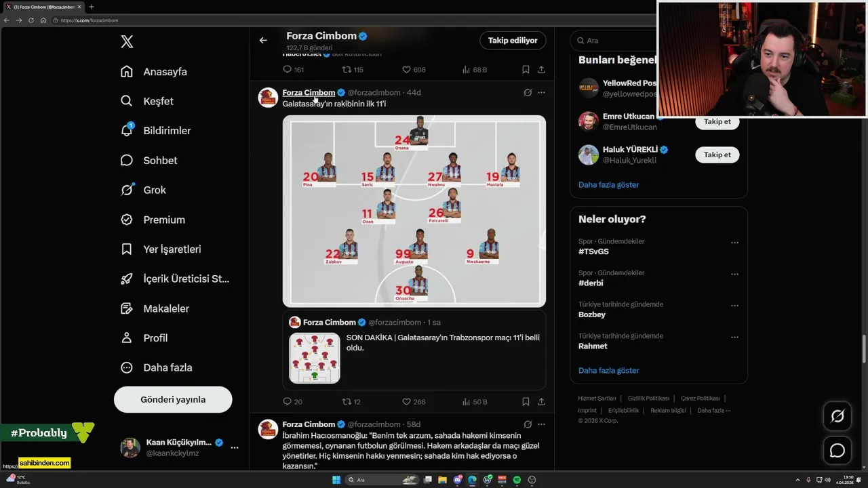
Task: Open the Trabzonspor lineup image
Action: [x=414, y=211]
